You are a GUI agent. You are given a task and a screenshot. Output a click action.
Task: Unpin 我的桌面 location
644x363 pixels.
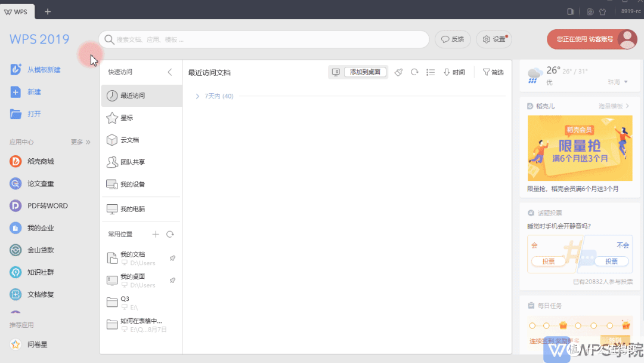point(172,281)
